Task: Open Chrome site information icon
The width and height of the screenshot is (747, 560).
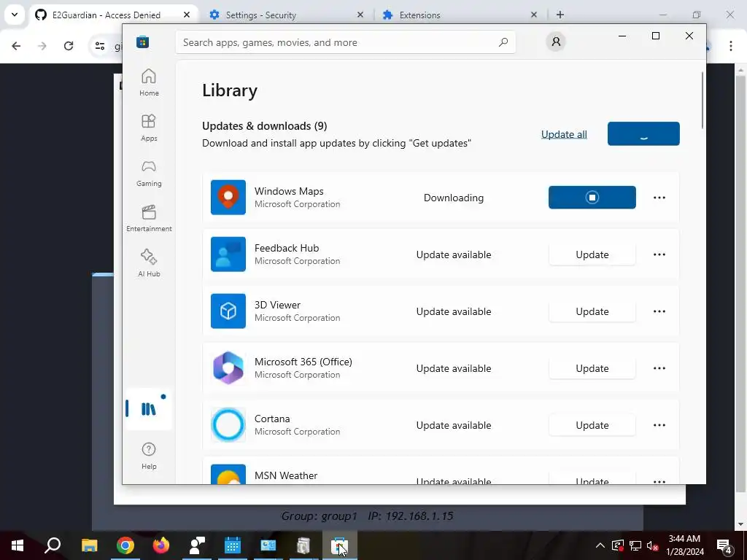Action: point(99,46)
